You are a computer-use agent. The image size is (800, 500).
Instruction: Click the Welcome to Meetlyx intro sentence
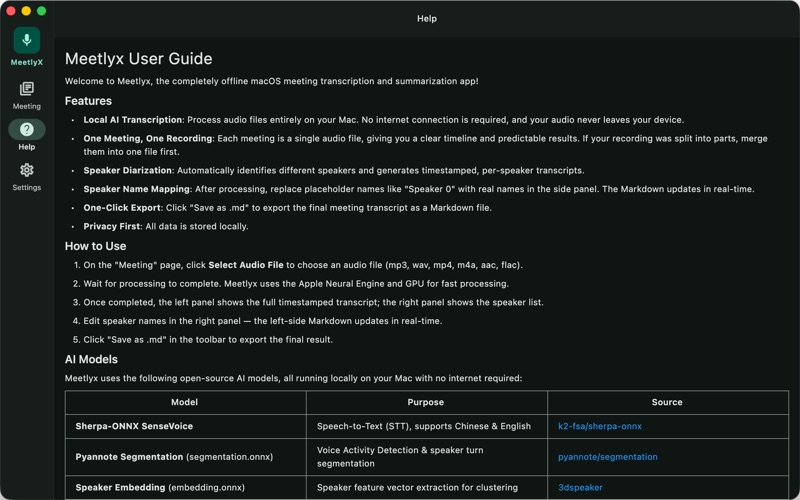click(271, 81)
